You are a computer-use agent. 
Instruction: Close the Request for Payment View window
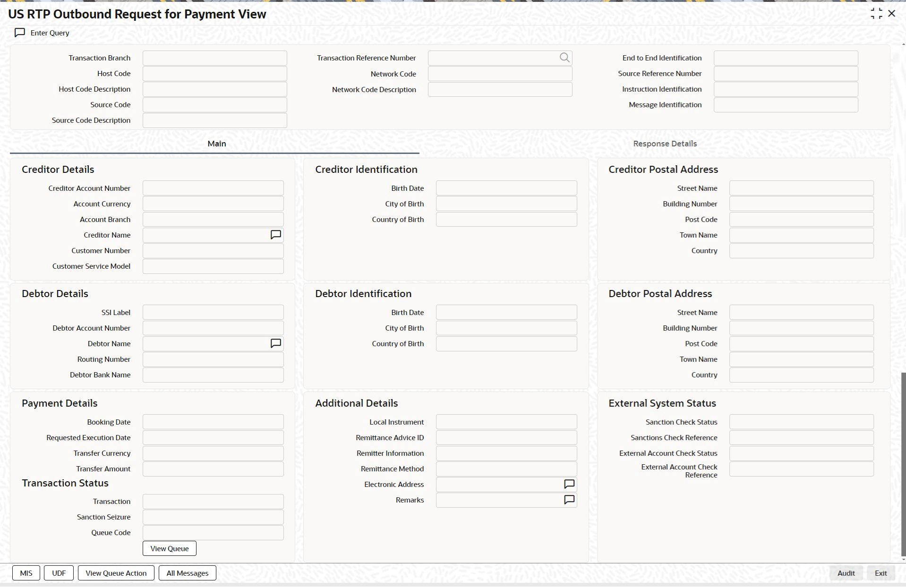pos(892,14)
